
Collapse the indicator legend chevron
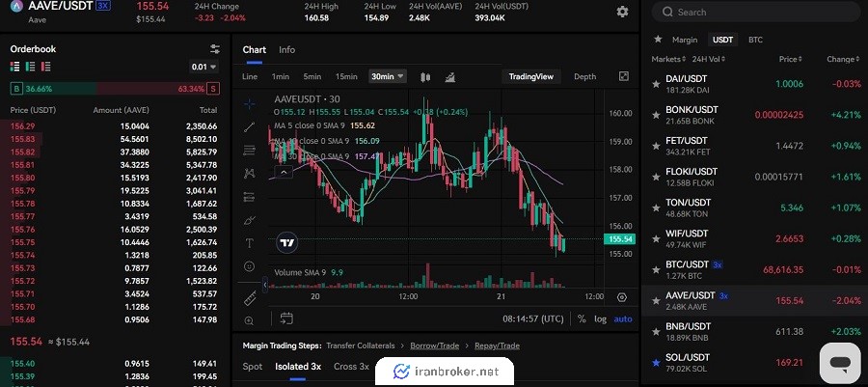click(x=284, y=173)
